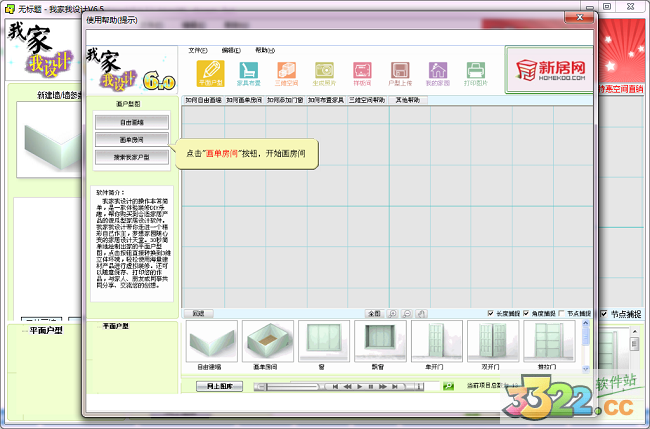Open the 文件(F) file menu
This screenshot has width=650, height=429.
click(197, 49)
